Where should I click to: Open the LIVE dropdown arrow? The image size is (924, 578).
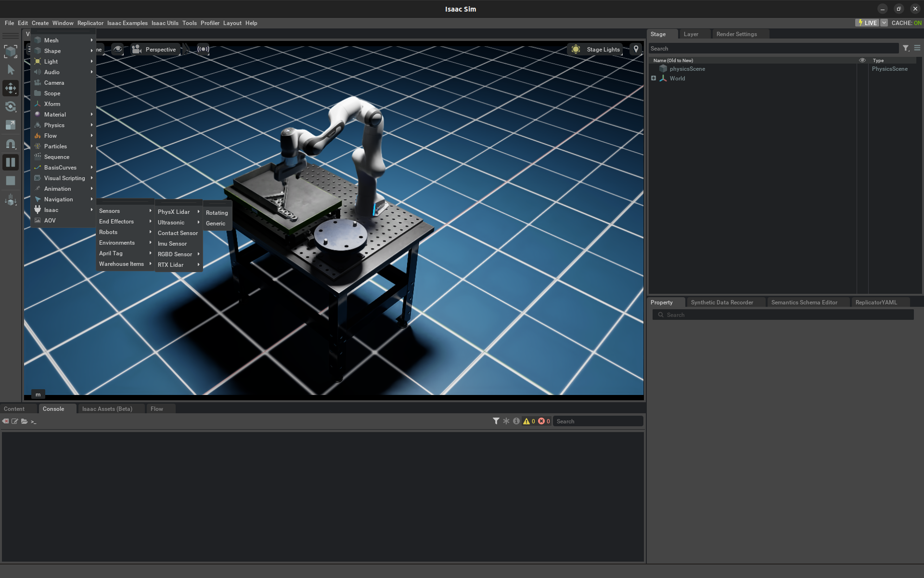coord(884,23)
